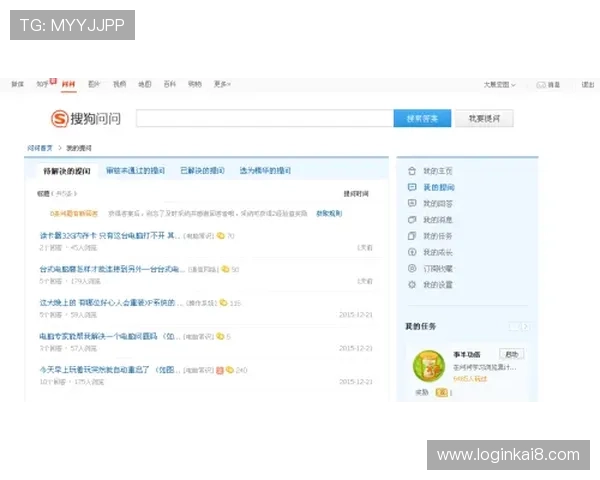Select 百科 in the top navigation
Viewport: 600px width, 480px height.
point(170,84)
